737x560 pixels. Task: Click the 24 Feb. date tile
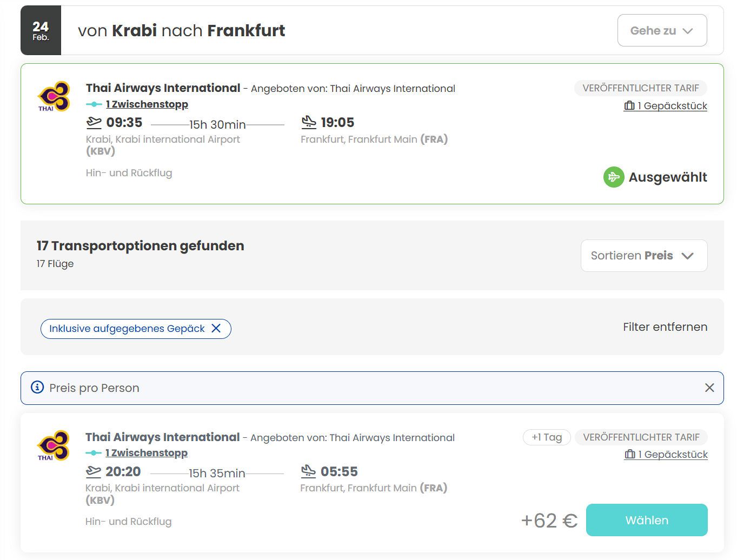(x=41, y=30)
